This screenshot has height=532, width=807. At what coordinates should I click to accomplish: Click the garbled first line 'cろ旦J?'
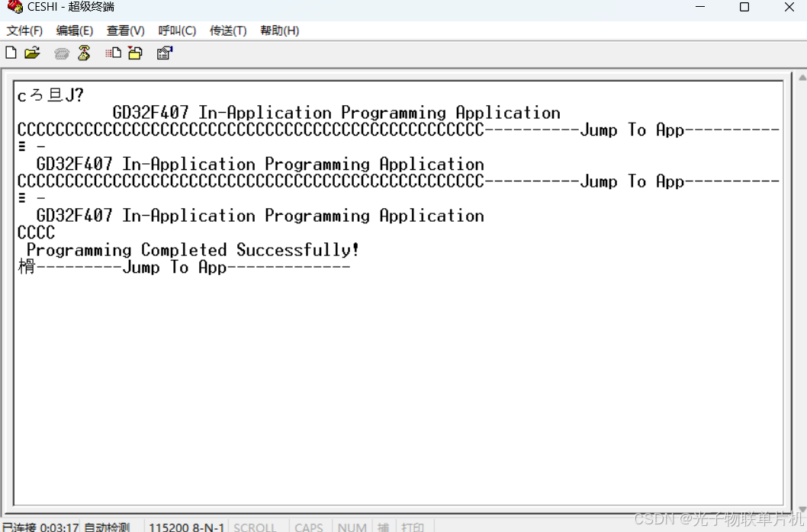point(50,95)
